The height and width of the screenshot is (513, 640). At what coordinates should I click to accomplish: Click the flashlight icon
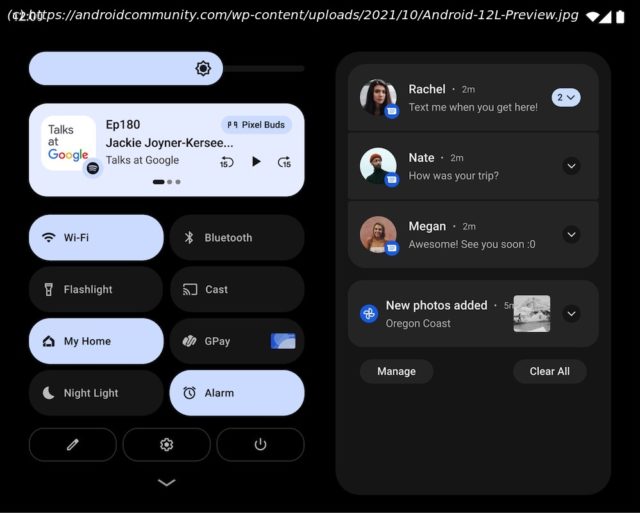[49, 289]
